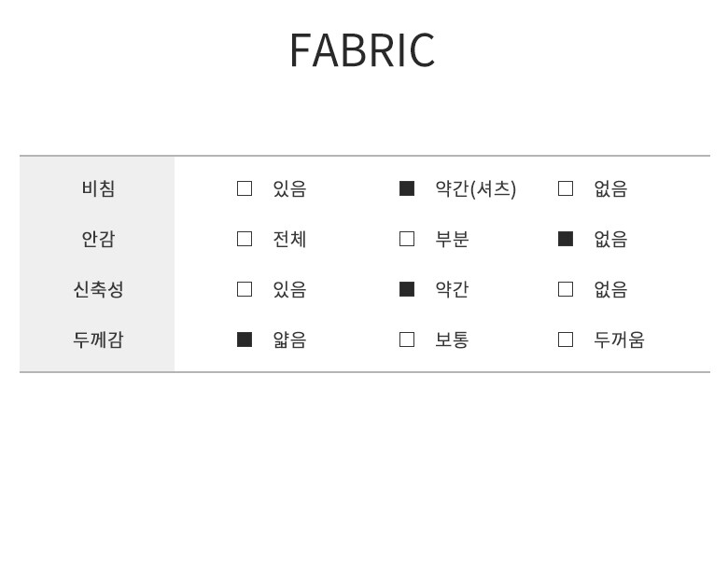
Task: Check the 있음 box for 신축성
Action: point(245,289)
